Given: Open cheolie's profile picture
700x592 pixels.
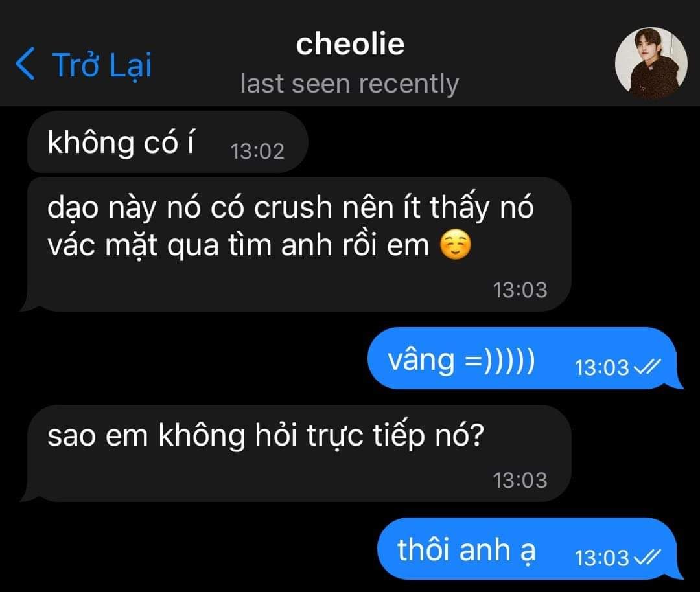Looking at the screenshot, I should pyautogui.click(x=651, y=63).
